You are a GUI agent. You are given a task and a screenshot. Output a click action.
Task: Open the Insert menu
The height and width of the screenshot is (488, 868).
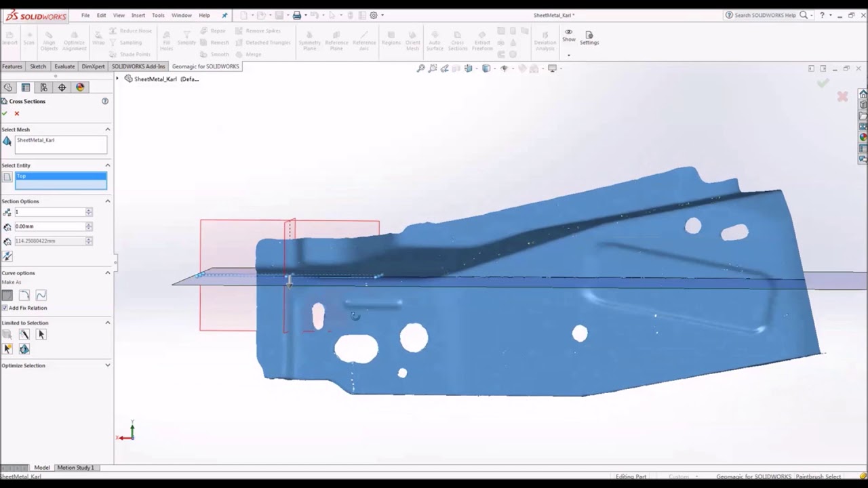138,15
